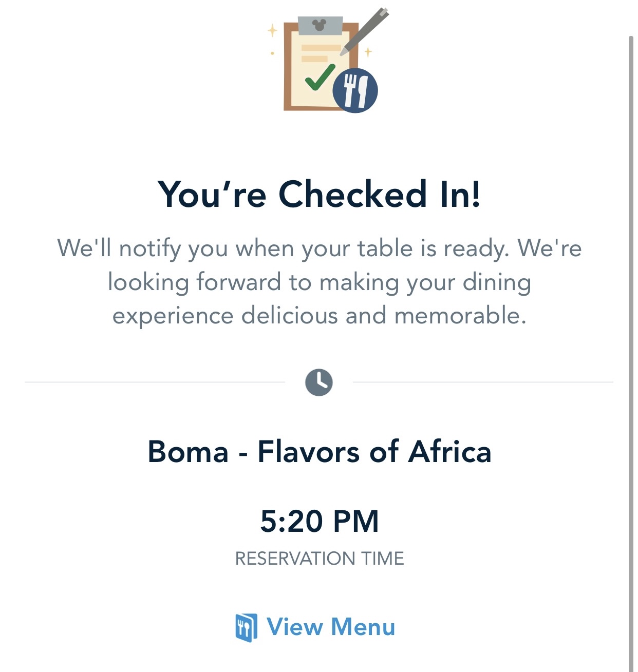Click the green checkmark on clipboard

pyautogui.click(x=319, y=78)
